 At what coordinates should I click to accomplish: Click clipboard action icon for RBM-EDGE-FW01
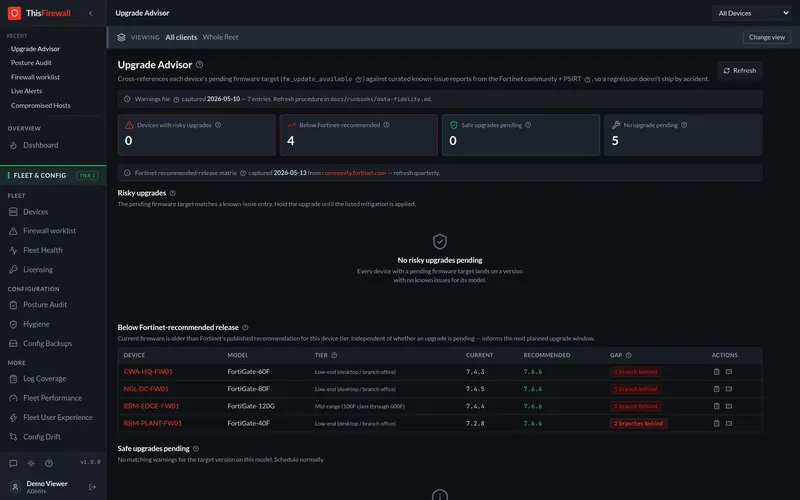pos(716,406)
